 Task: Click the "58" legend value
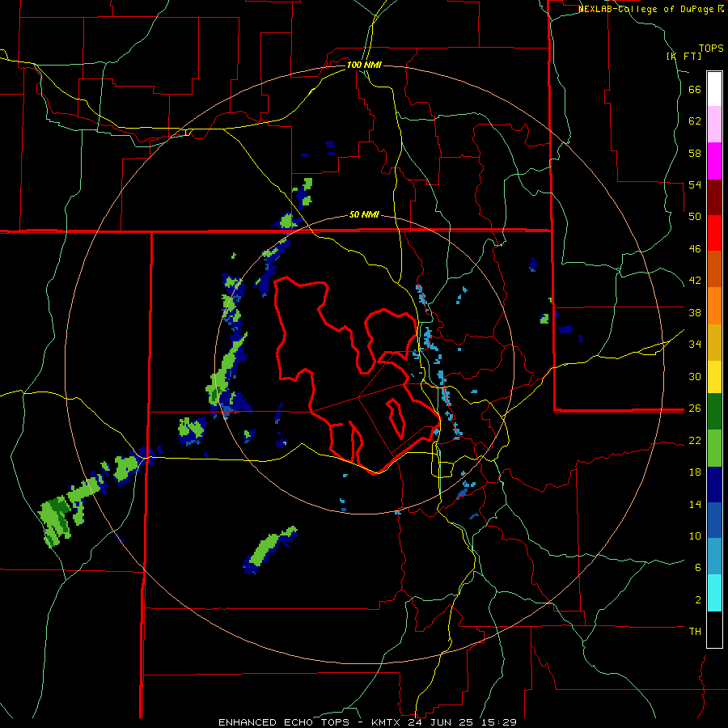[x=695, y=153]
